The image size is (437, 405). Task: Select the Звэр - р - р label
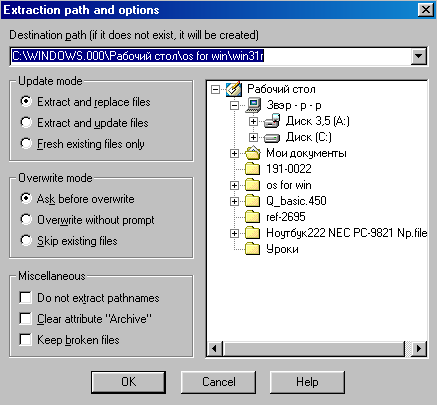click(x=294, y=105)
